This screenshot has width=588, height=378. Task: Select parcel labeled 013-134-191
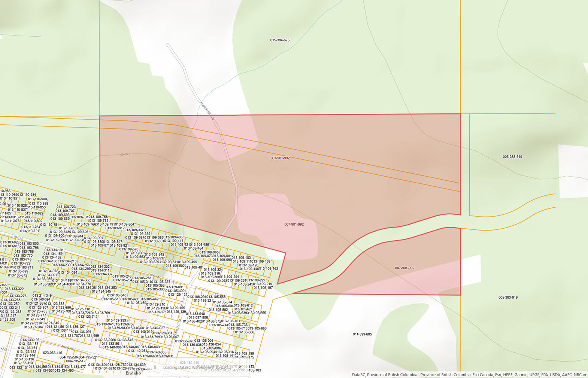click(54, 250)
